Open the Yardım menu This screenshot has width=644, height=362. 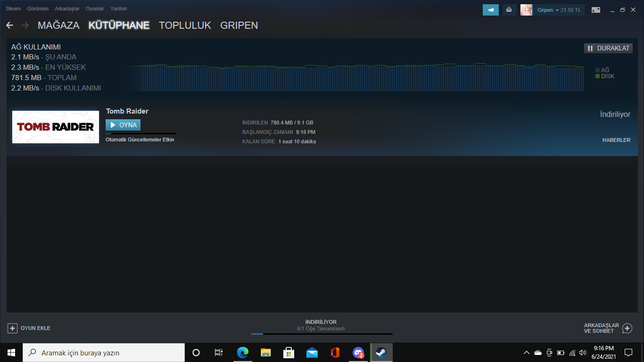point(118,8)
